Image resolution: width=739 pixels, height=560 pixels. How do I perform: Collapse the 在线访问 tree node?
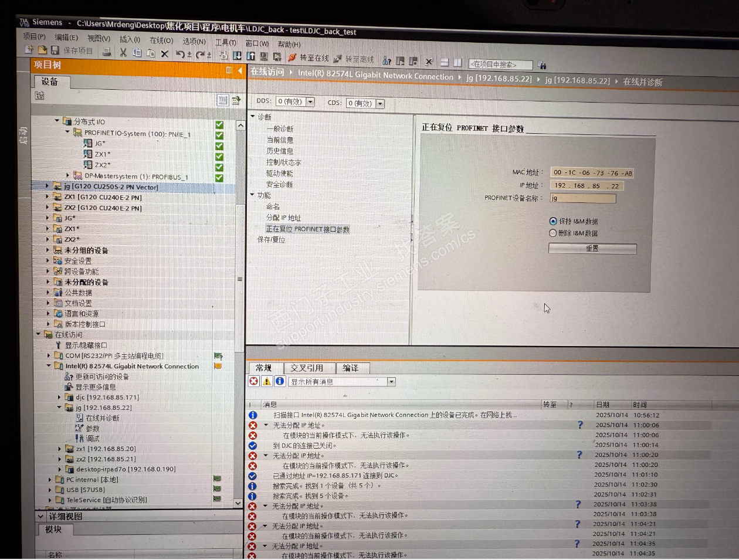pyautogui.click(x=39, y=334)
